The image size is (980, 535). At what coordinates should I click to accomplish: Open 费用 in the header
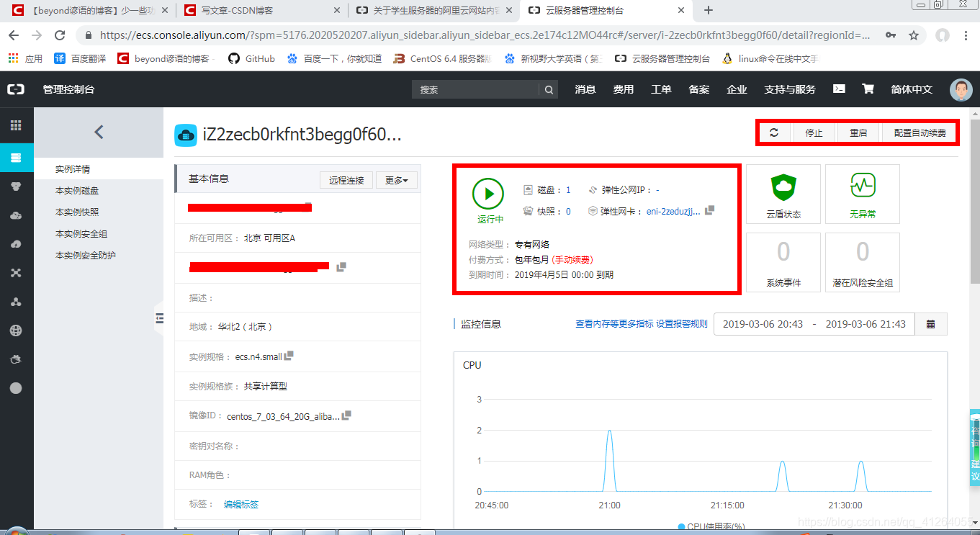point(624,89)
